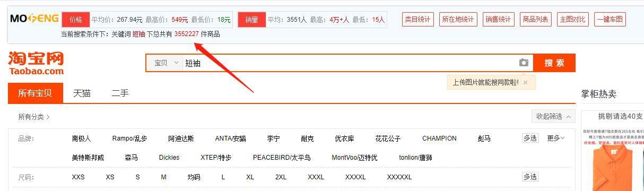The width and height of the screenshot is (644, 191).
Task: Select size XL
Action: [x=250, y=177]
